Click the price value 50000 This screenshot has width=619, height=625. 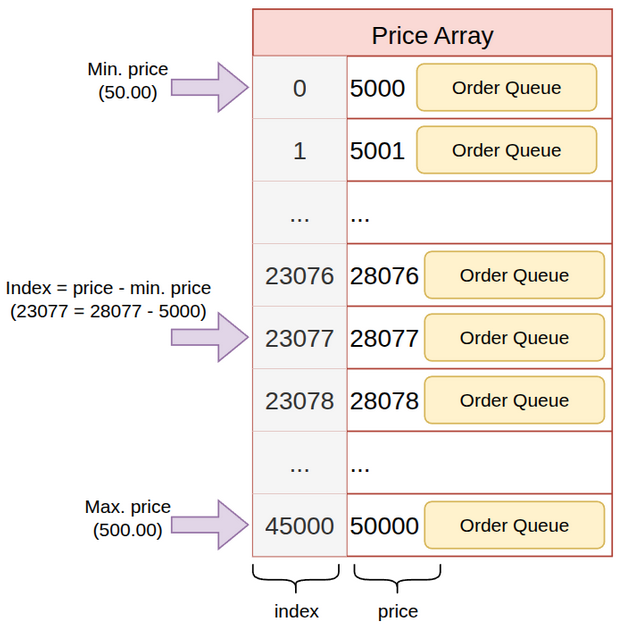click(x=384, y=525)
